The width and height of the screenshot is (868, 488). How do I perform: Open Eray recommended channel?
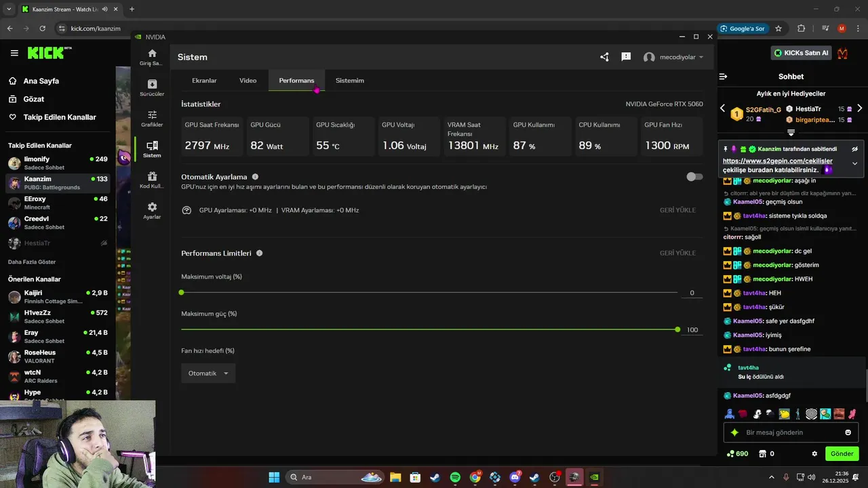tap(58, 337)
